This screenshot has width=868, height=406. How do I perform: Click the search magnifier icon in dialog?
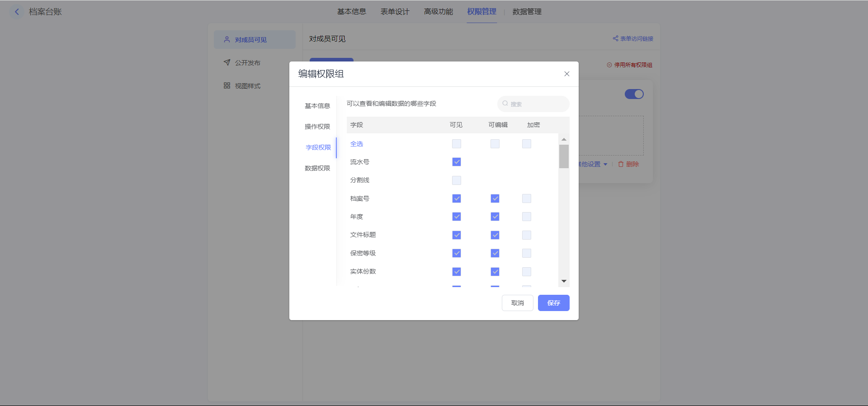(505, 104)
